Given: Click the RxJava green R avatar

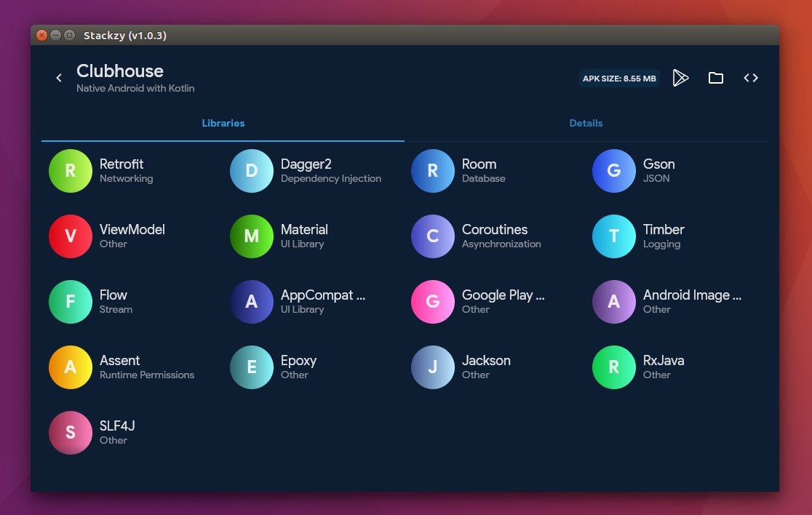Looking at the screenshot, I should [613, 367].
